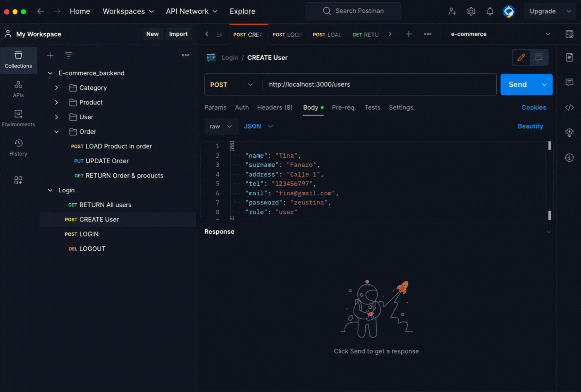
Task: Click the lightbulb related requests icon
Action: 569,132
